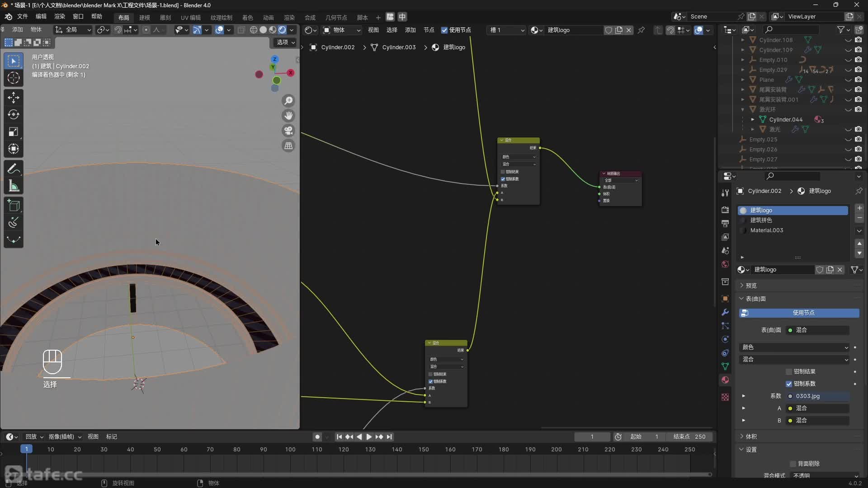Open the 颜色 data type dropdown in properties
The width and height of the screenshot is (868, 488).
pyautogui.click(x=794, y=347)
